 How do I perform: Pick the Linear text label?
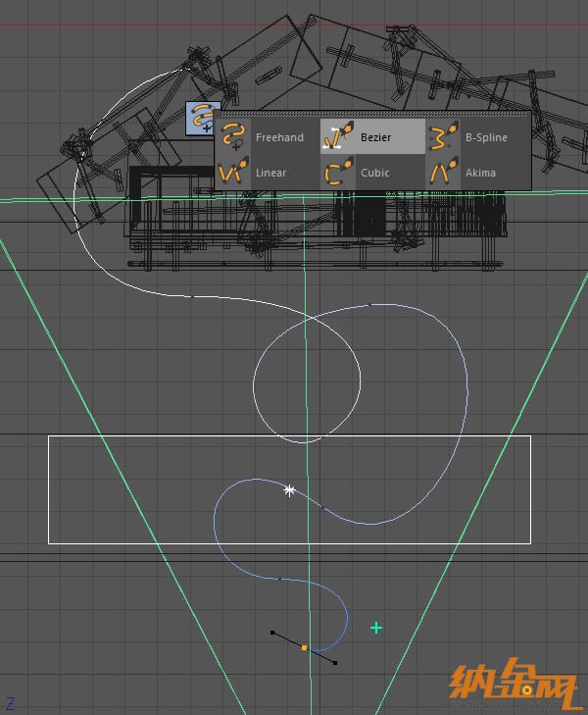(x=271, y=174)
